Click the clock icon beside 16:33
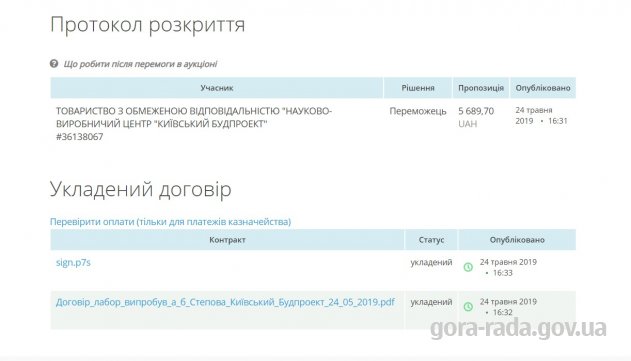Viewport: 631px width, 361px height. (468, 267)
